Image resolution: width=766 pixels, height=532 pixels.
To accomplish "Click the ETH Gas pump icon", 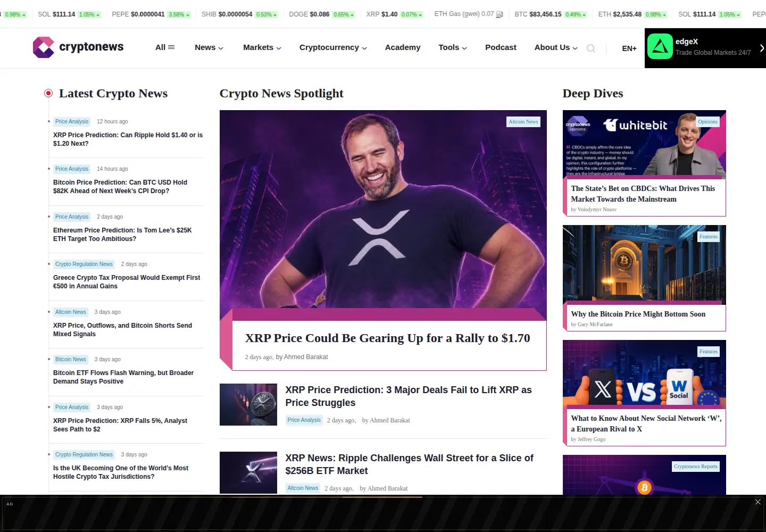I will [x=499, y=14].
